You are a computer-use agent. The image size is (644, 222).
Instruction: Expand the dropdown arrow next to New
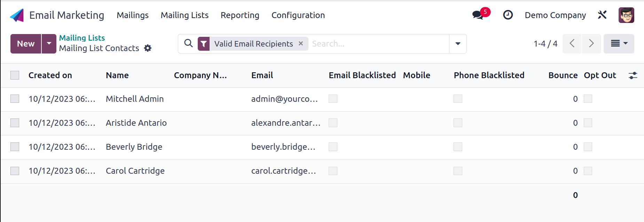click(49, 43)
